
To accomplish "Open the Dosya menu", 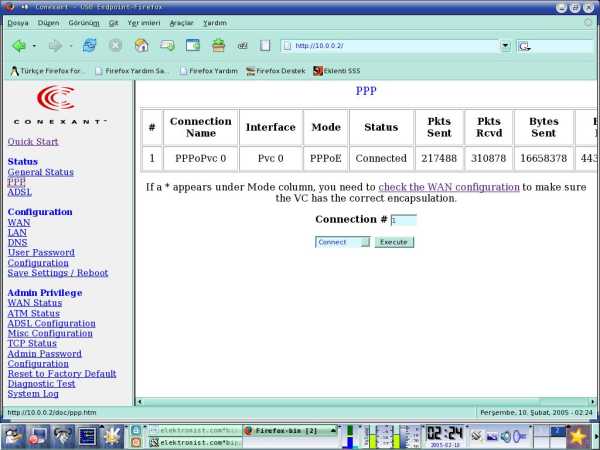I will pos(18,22).
